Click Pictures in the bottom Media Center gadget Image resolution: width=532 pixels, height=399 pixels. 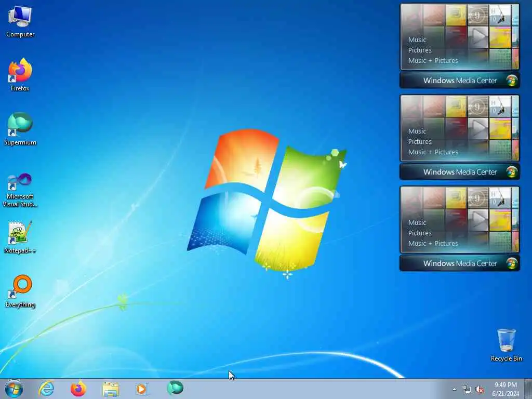pos(420,233)
